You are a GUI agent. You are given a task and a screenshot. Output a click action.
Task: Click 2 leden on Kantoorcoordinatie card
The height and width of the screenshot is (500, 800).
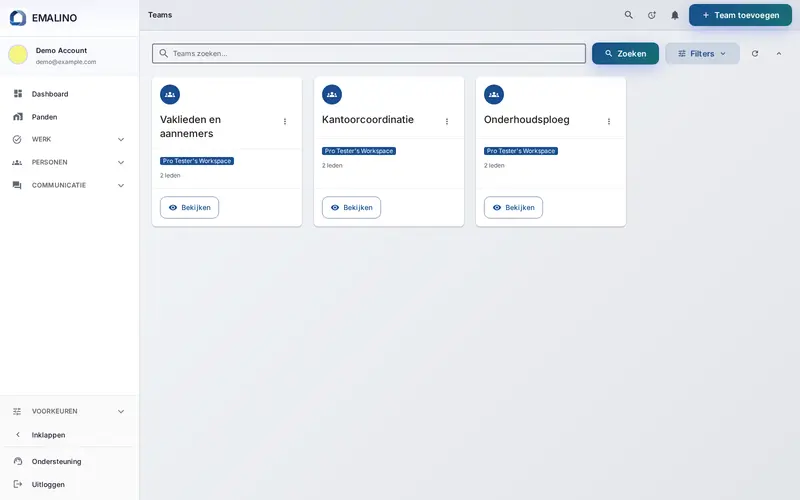pyautogui.click(x=332, y=165)
